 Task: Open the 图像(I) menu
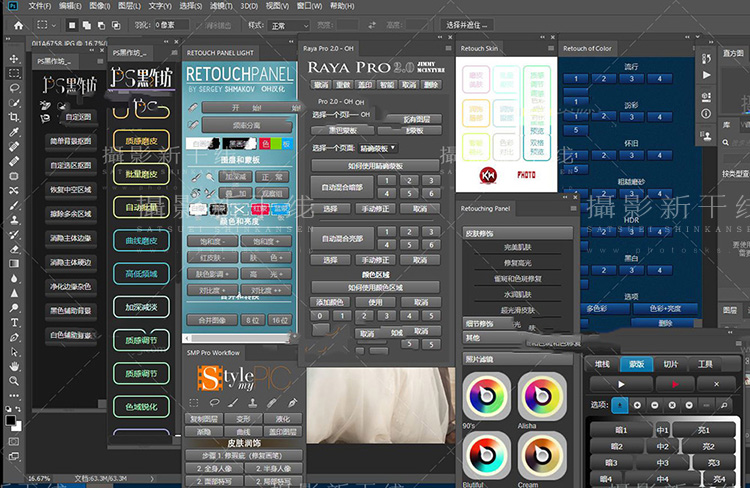click(99, 6)
